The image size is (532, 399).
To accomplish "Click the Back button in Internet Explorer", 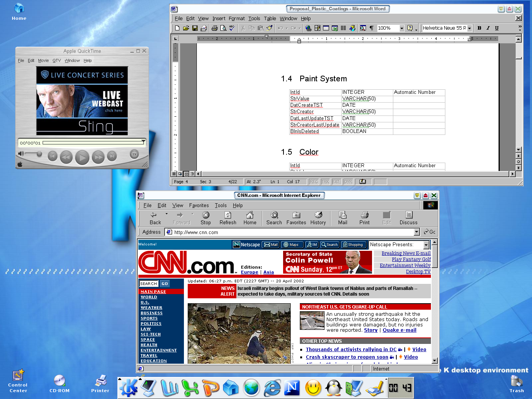I will pos(155,218).
